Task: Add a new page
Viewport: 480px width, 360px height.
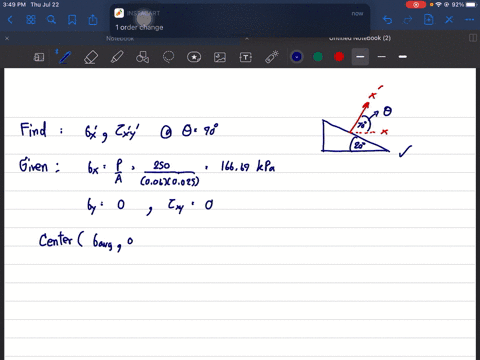Action: 429,20
